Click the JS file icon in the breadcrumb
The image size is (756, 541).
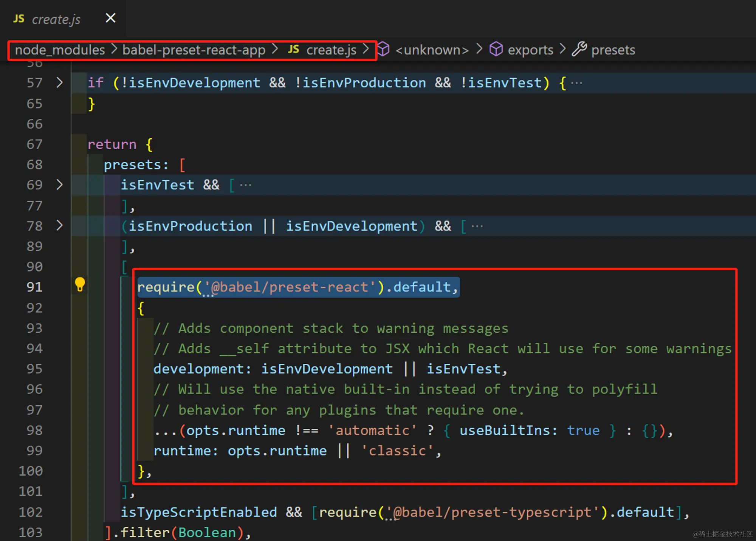click(293, 50)
